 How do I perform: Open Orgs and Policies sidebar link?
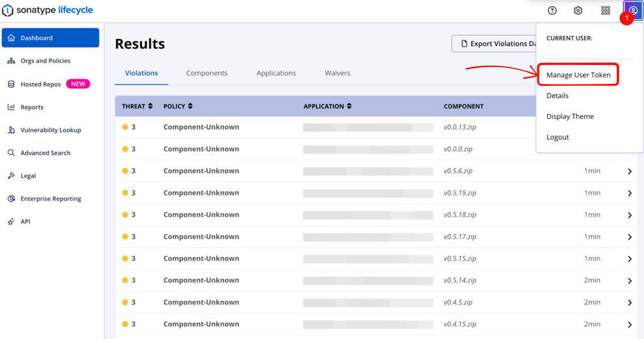(45, 61)
